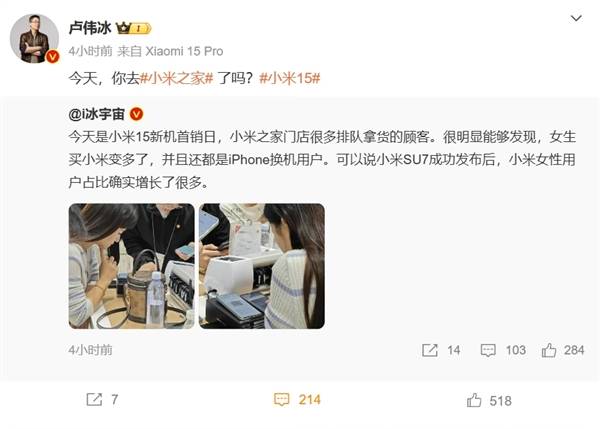Click the quoted post's body text

(x=322, y=160)
